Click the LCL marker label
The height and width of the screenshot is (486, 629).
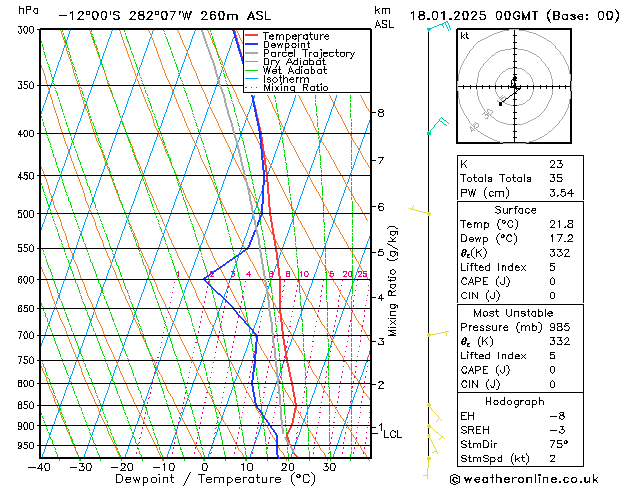(x=392, y=434)
